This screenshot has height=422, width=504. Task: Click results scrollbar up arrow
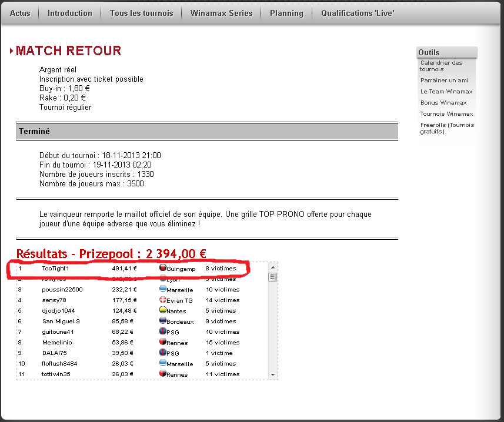272,267
